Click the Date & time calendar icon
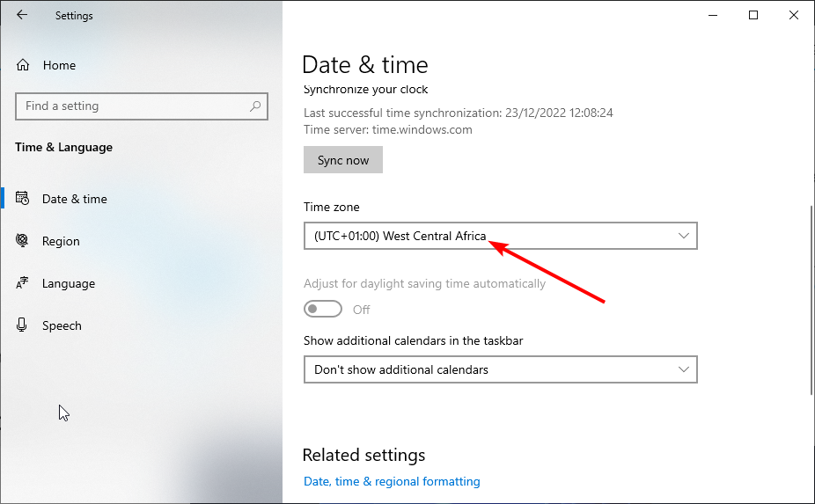The image size is (815, 504). coord(22,198)
